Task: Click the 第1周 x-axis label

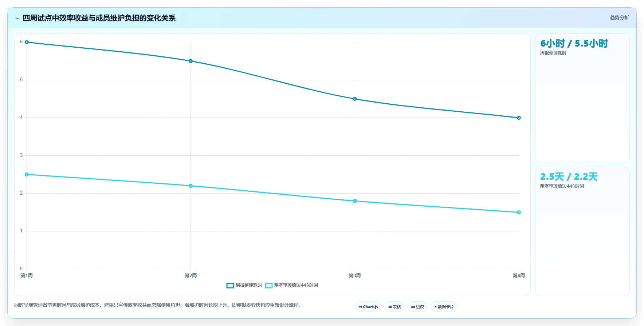Action: [x=27, y=275]
